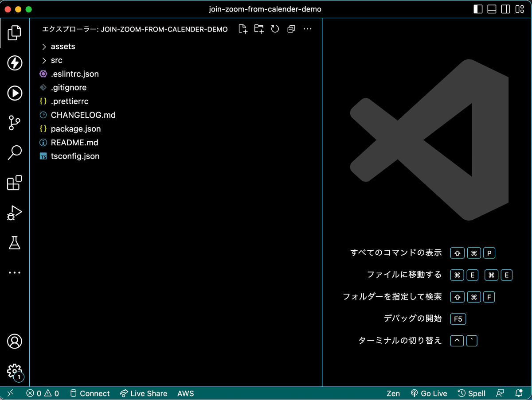Click デバッグの開始 shortcut hint

pos(413,318)
